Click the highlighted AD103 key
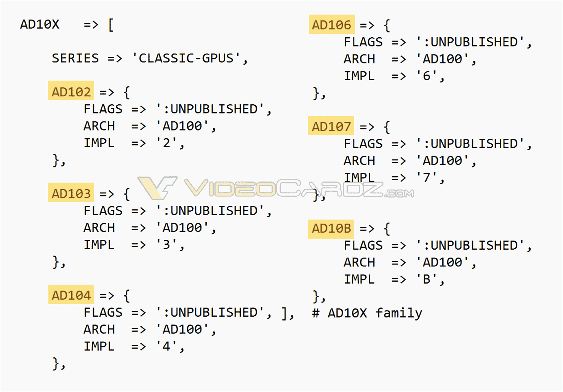This screenshot has height=392, width=563. pyautogui.click(x=71, y=192)
